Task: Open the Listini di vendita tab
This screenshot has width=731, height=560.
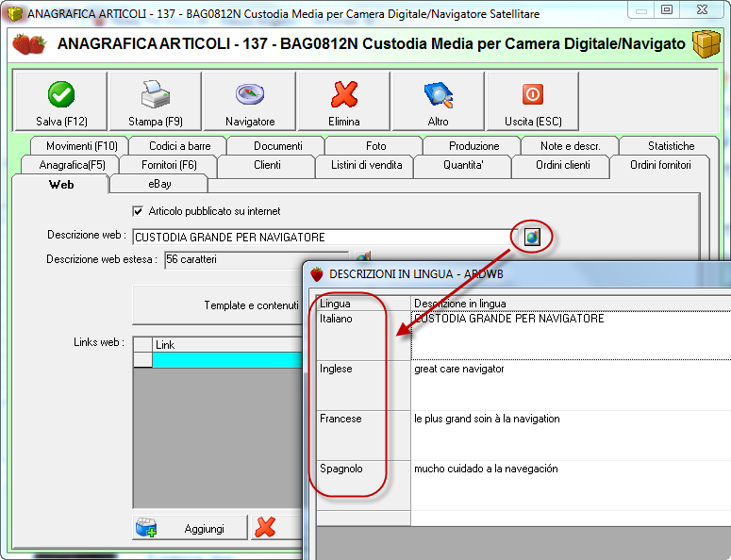Action: [x=366, y=165]
